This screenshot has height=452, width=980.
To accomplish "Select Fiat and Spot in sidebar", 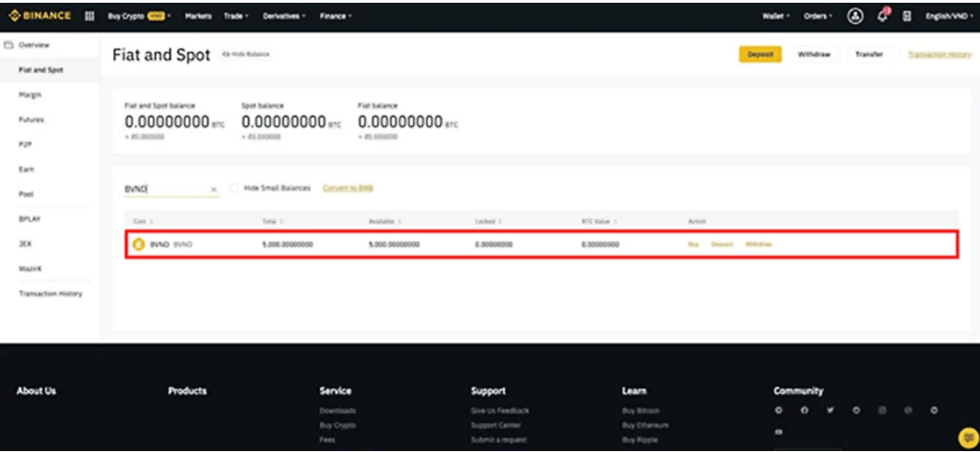I will (x=41, y=70).
